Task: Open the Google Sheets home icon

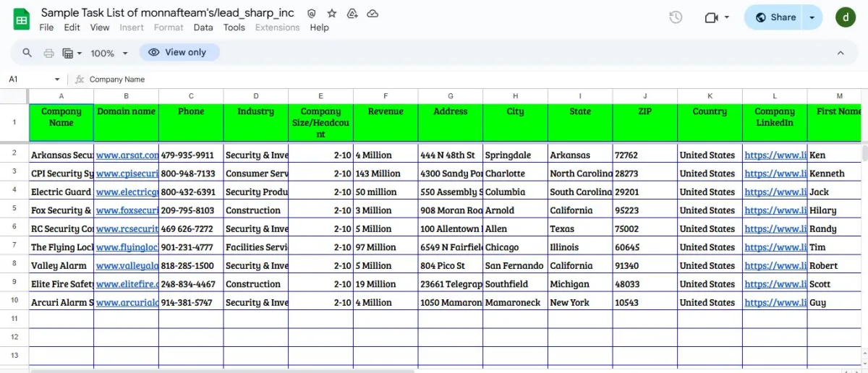Action: (21, 20)
